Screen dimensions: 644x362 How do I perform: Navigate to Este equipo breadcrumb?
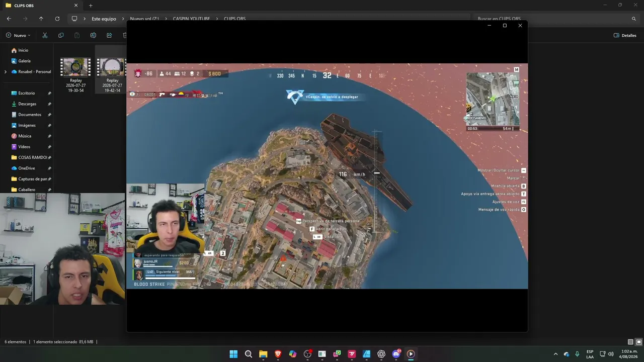point(104,19)
